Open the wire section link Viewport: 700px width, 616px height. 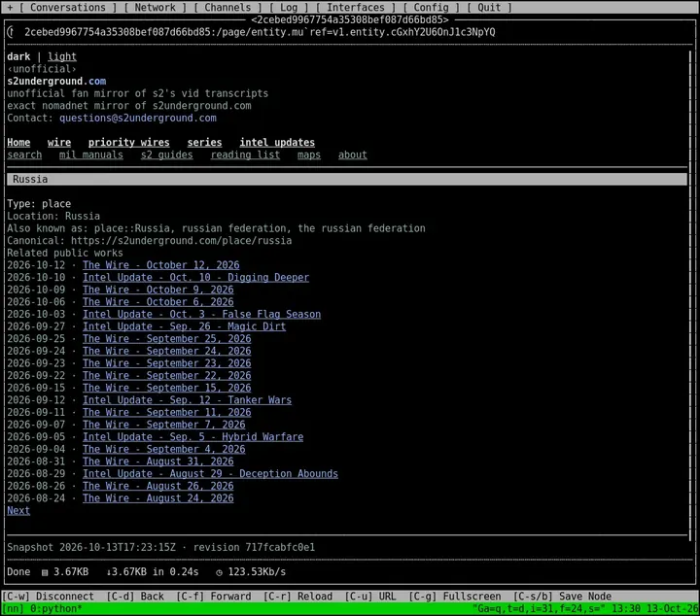point(59,142)
